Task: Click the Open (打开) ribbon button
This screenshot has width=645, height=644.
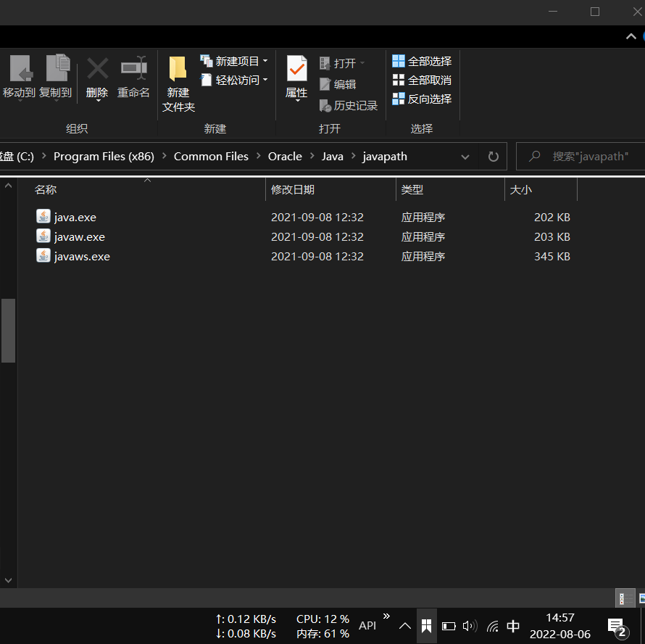Action: tap(342, 63)
